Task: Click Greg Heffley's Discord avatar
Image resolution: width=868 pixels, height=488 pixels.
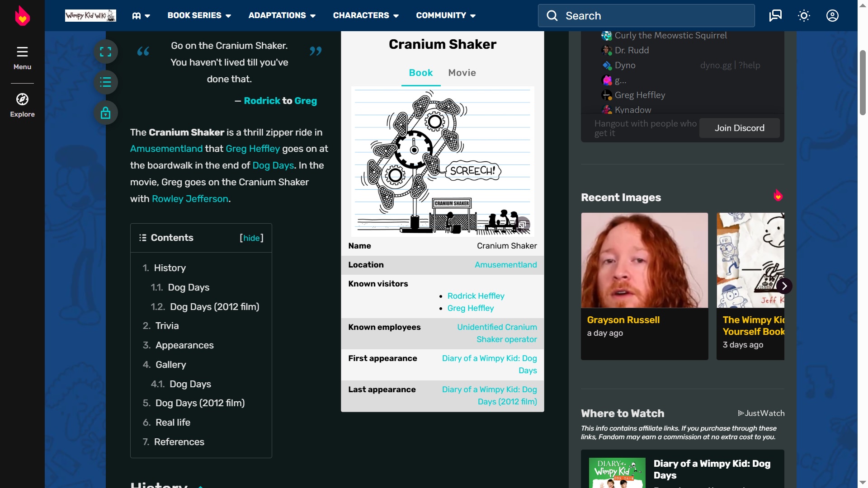Action: pyautogui.click(x=607, y=95)
